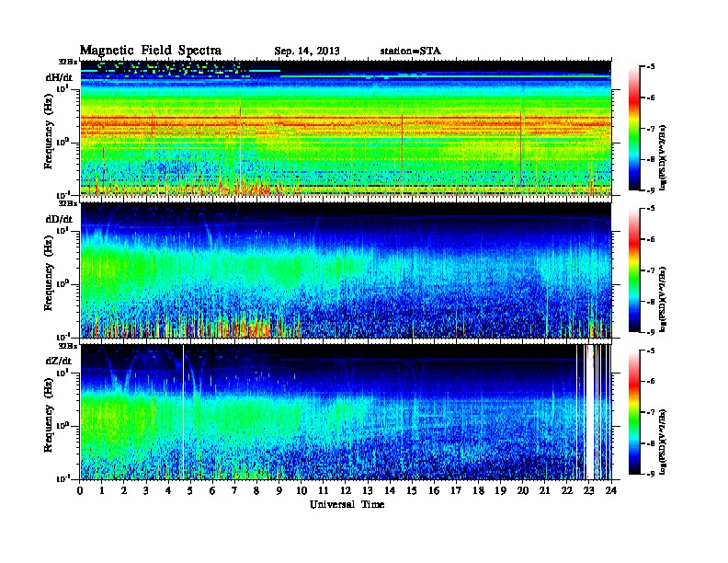Screen dimensions: 728x563
Task: Click the Frequency (Hz) label of dZ/dt panel
Action: tap(49, 415)
